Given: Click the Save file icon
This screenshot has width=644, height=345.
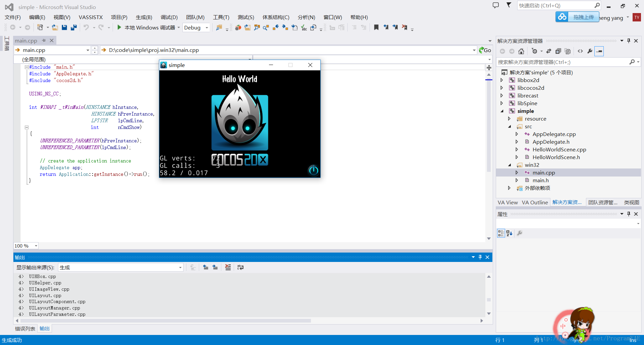Looking at the screenshot, I should coord(64,27).
